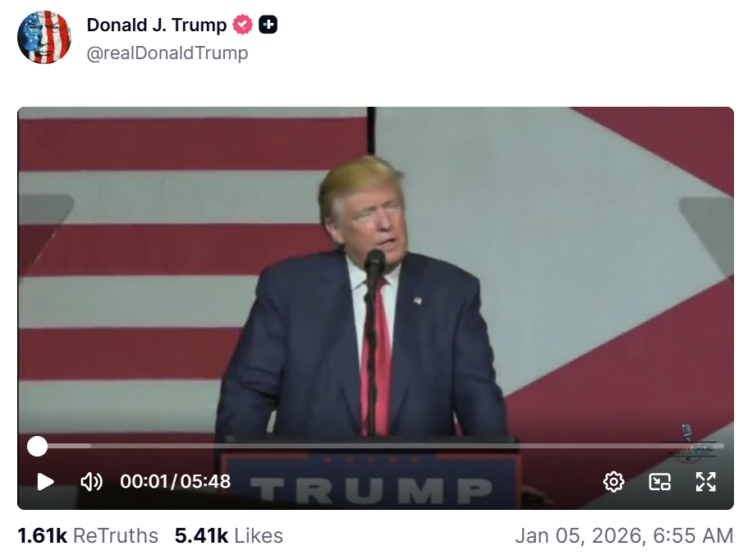This screenshot has height=560, width=748.
Task: Enable picture-in-picture mode
Action: (x=660, y=481)
